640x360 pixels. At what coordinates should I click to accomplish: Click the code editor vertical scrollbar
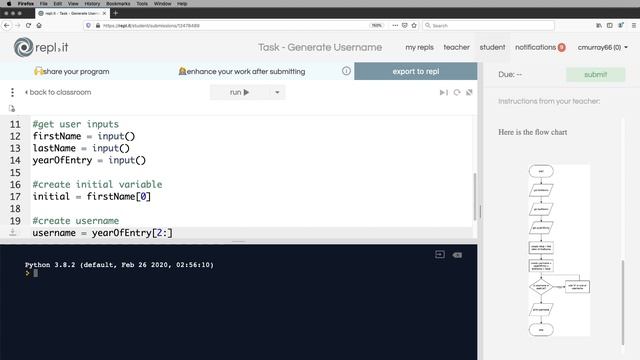475,197
